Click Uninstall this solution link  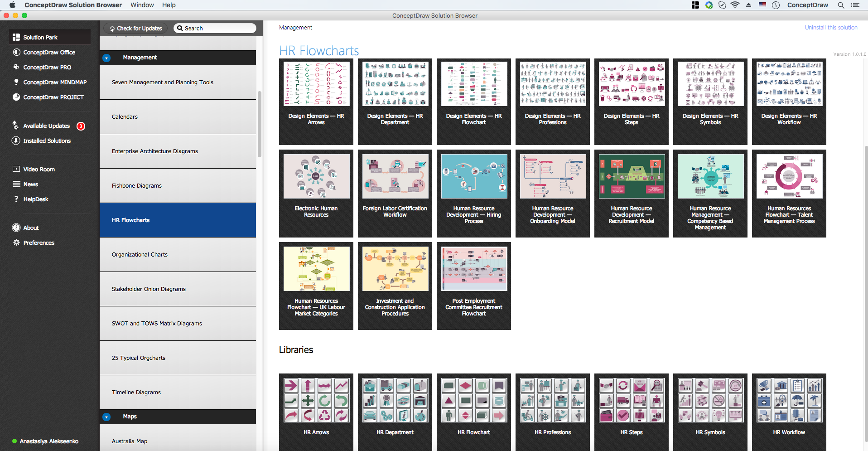(831, 27)
